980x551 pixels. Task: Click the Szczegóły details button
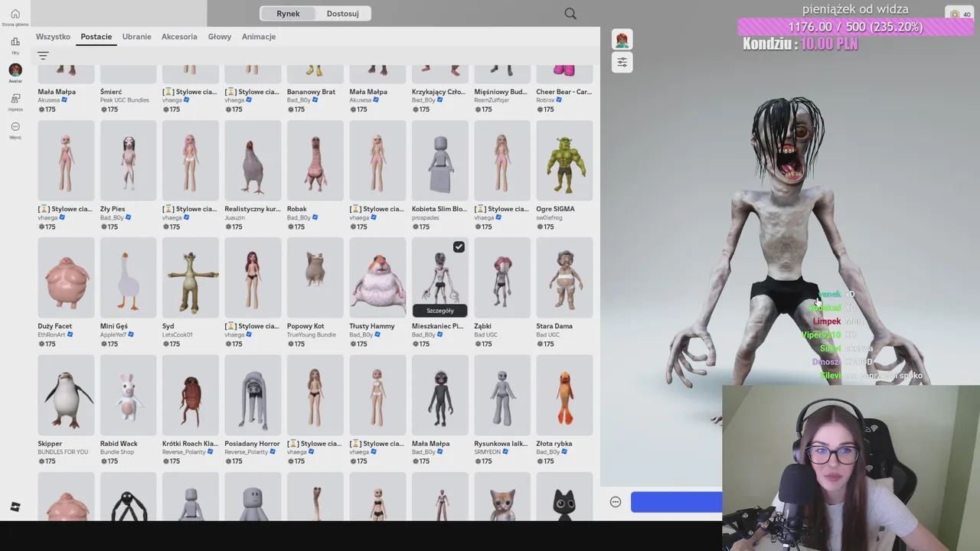tap(440, 310)
